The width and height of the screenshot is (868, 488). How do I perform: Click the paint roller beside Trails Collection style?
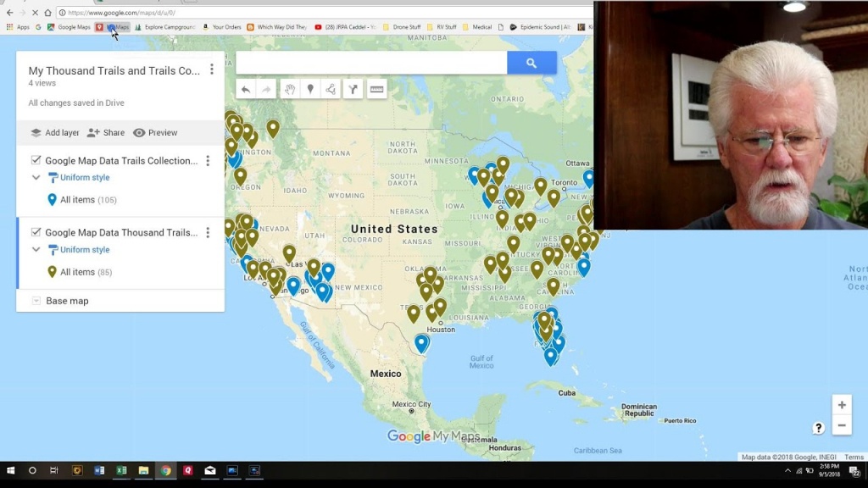point(53,178)
